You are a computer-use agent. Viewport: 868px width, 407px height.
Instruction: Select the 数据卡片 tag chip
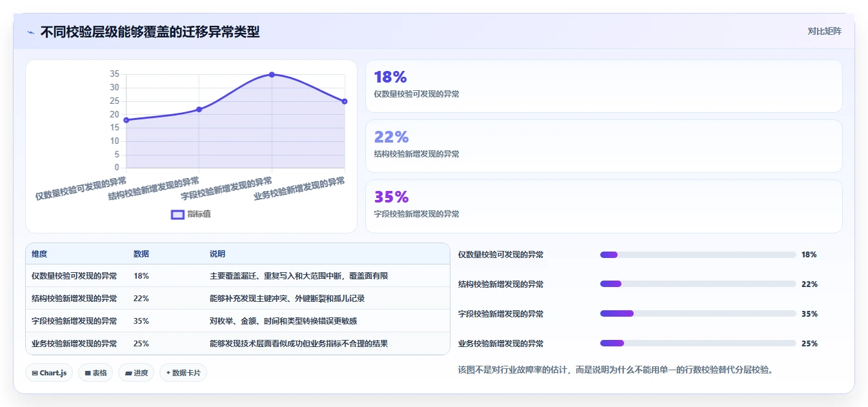(x=183, y=373)
